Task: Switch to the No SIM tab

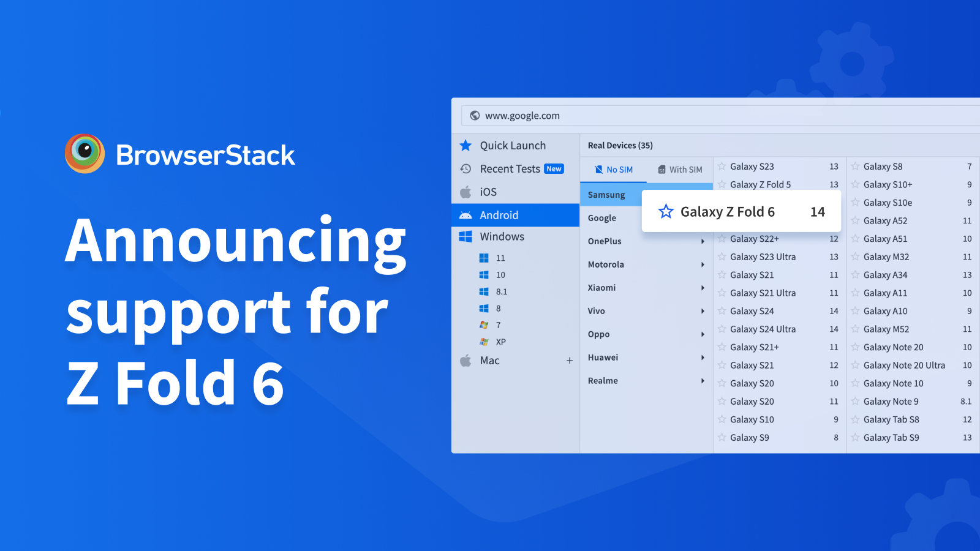Action: (614, 170)
